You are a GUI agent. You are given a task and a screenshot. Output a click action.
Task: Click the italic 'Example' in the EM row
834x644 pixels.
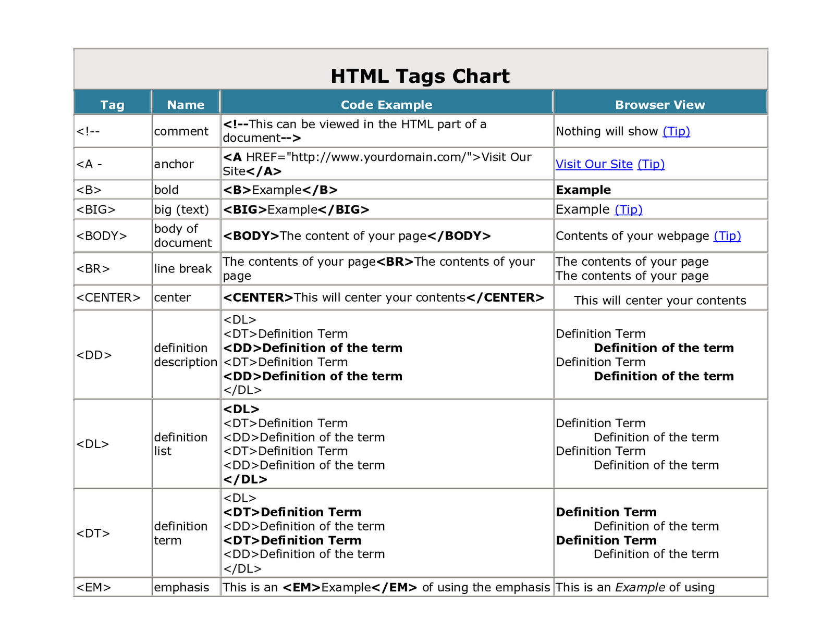(x=640, y=588)
